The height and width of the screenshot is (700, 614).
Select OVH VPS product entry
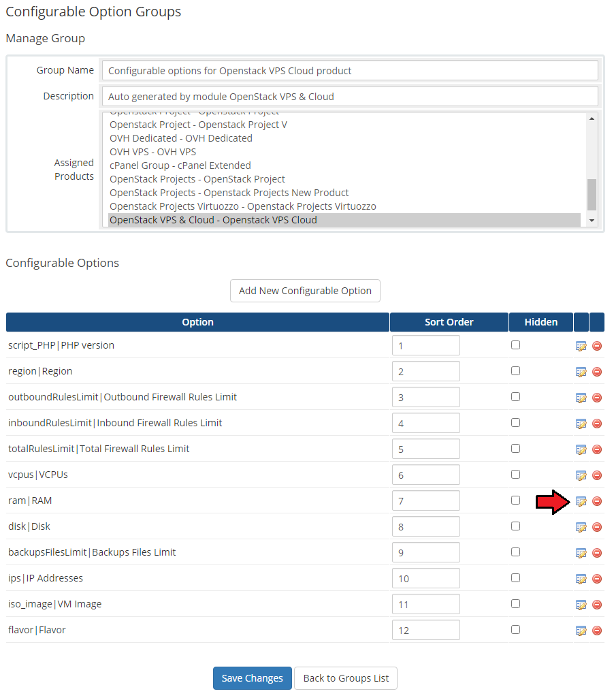344,152
